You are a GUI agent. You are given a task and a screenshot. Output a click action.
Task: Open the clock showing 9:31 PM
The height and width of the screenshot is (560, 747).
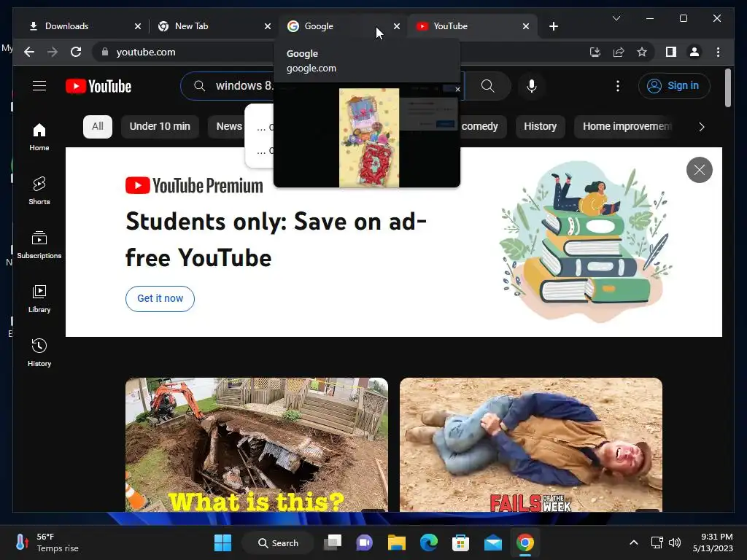tap(713, 542)
